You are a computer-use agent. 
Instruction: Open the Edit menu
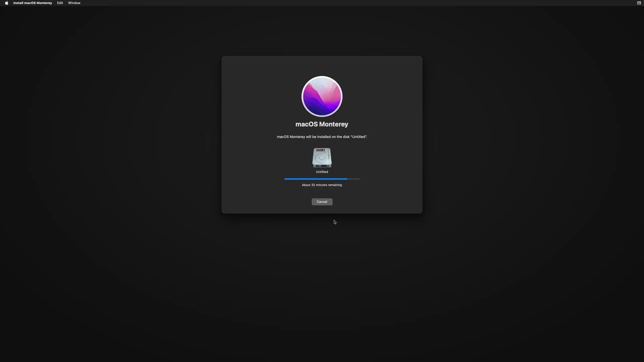coord(60,3)
